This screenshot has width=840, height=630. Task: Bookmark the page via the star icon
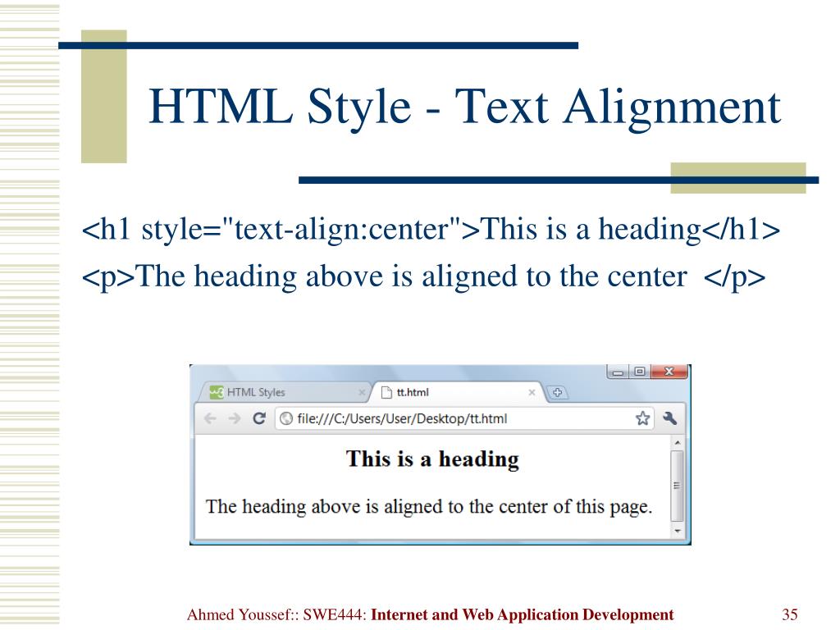pos(643,418)
